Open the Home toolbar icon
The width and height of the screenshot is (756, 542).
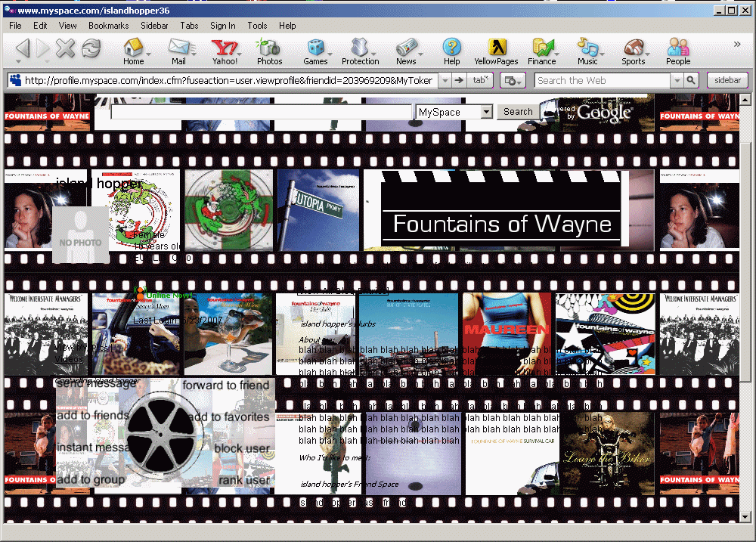133,51
